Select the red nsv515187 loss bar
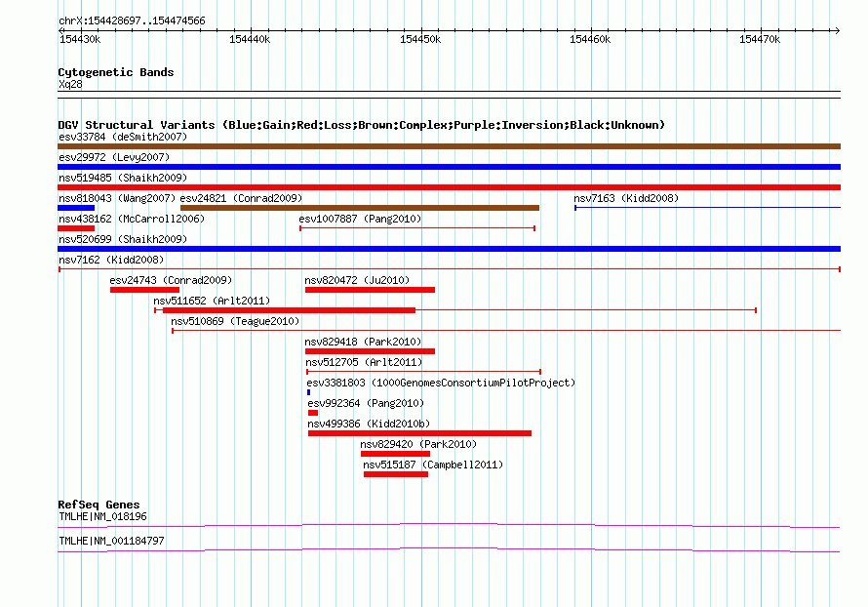This screenshot has width=868, height=607. point(396,474)
